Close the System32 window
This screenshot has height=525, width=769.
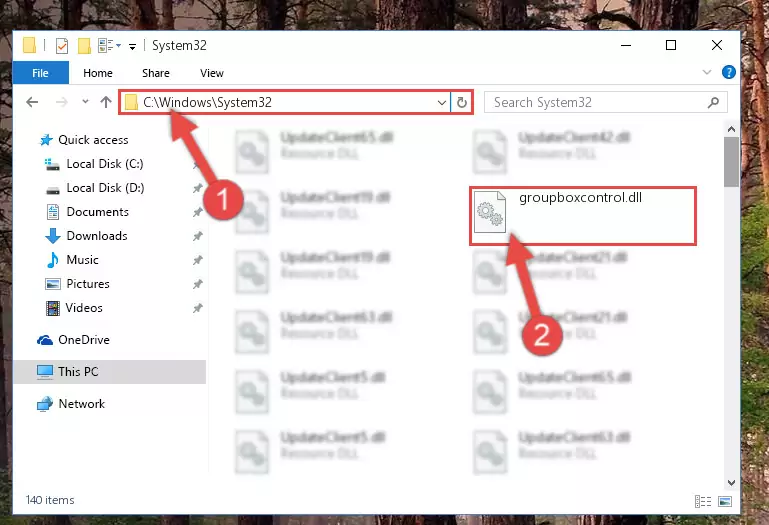pyautogui.click(x=717, y=45)
